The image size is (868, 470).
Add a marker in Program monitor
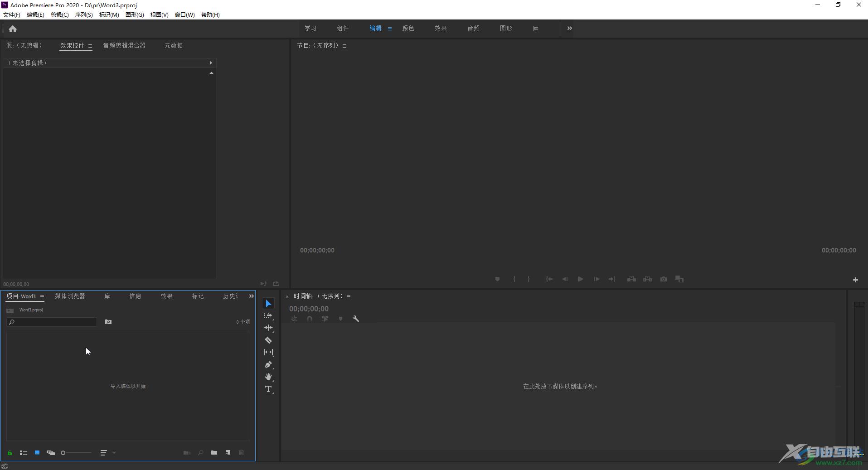[497, 279]
